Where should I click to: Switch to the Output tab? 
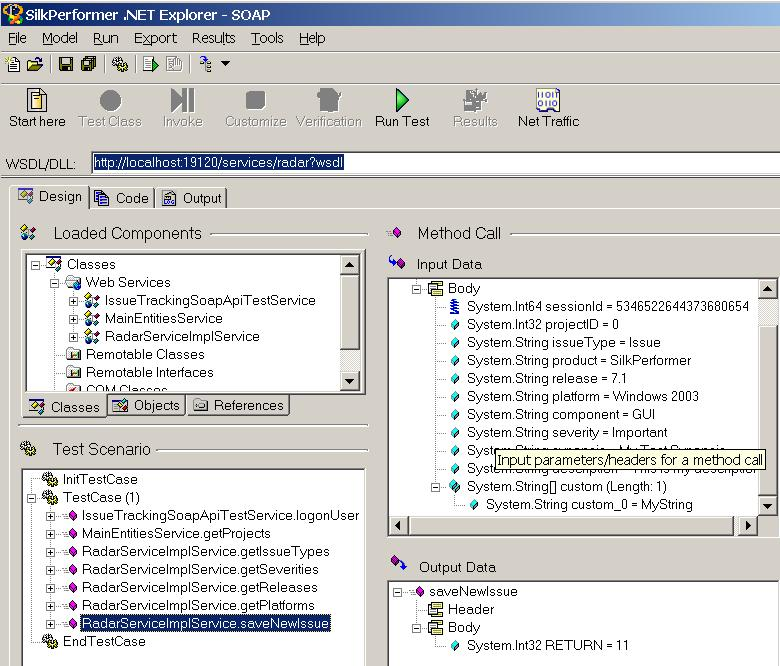pyautogui.click(x=192, y=198)
